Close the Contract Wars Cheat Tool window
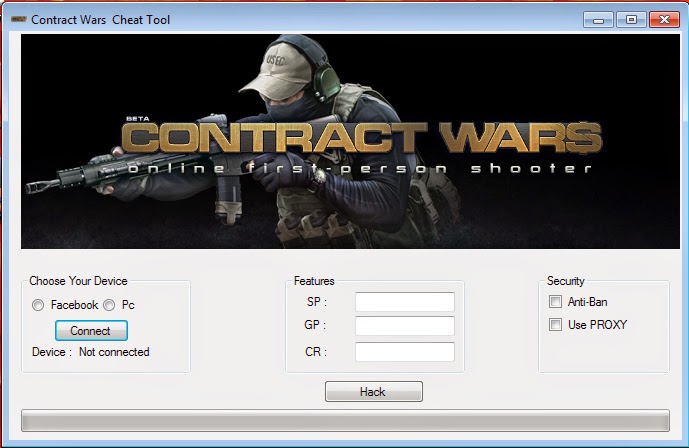Viewport: 689px width, 448px height. coord(664,20)
